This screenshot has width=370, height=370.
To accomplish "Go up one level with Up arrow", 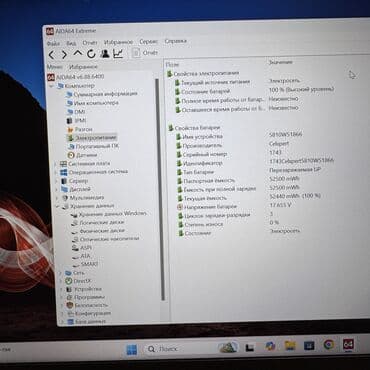I will (77, 54).
